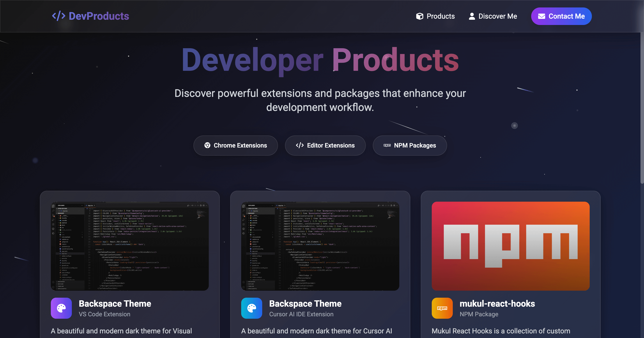Click the blue palette icon for Cursor theme

click(x=251, y=308)
